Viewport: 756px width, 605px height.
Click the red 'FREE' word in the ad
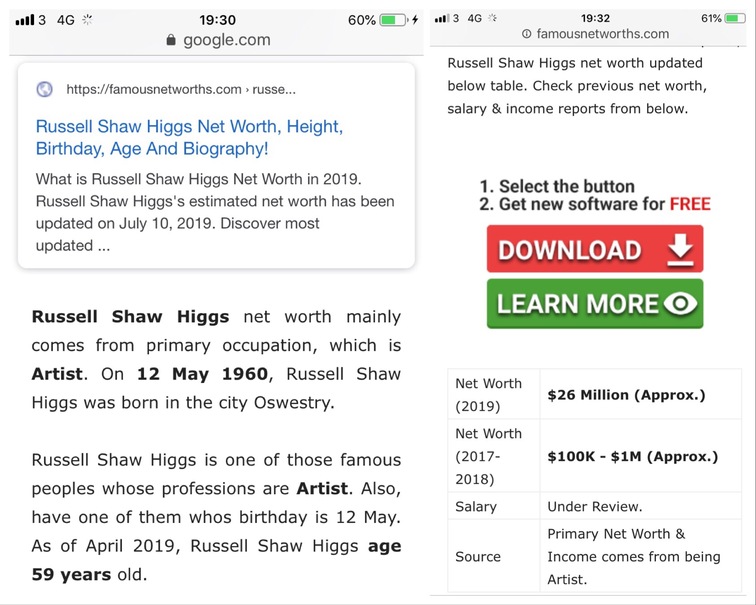point(690,204)
